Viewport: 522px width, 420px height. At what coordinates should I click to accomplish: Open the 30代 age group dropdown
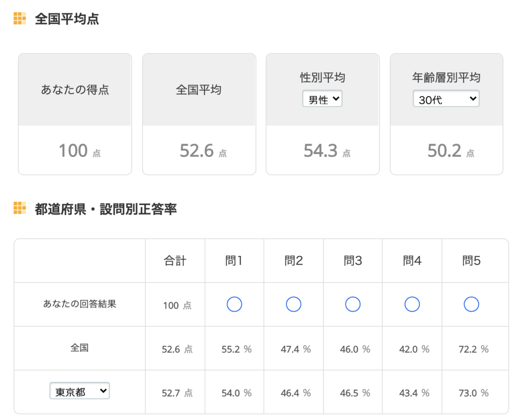(446, 99)
